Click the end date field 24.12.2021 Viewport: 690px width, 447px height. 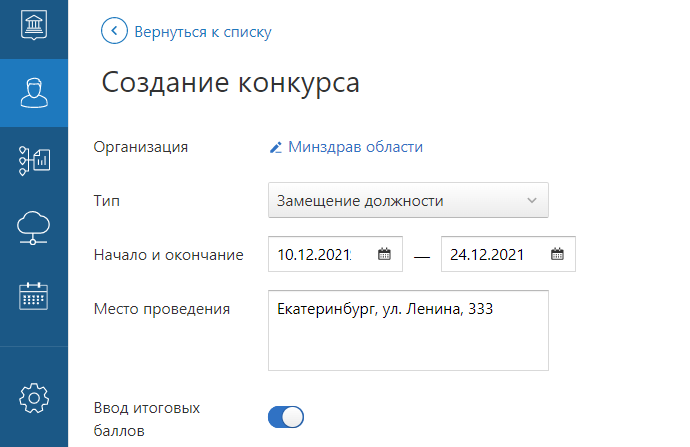point(508,254)
